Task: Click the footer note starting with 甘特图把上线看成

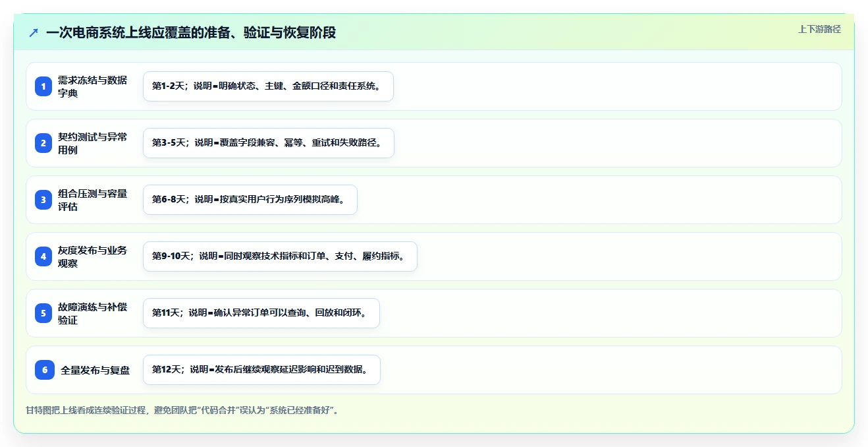Action: [x=183, y=410]
